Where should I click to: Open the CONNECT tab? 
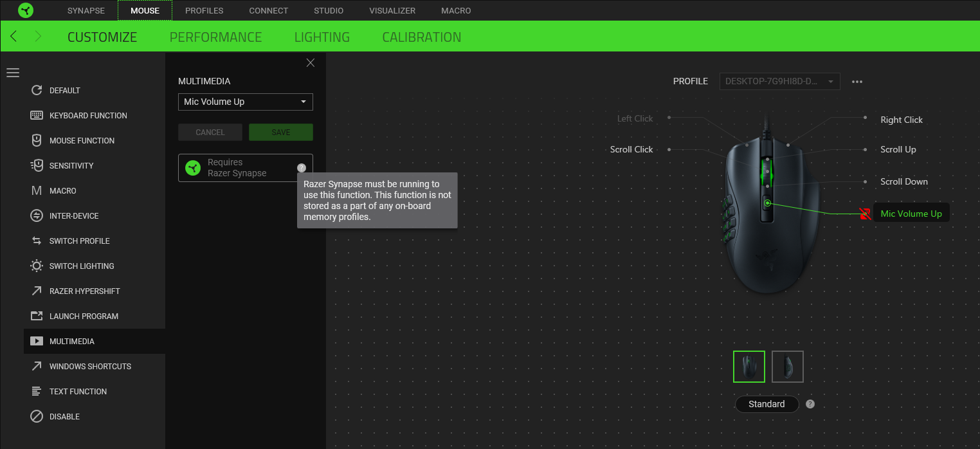[x=269, y=10]
